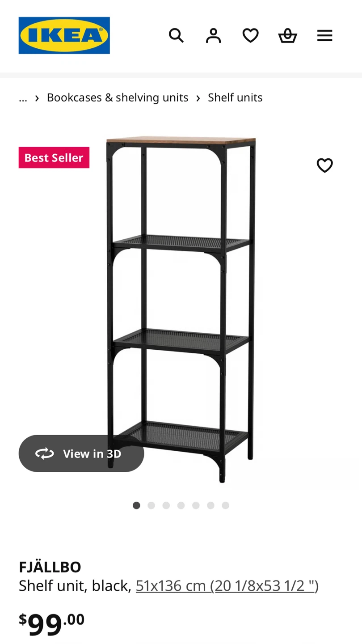Go to Shelf units breadcrumb

click(235, 97)
